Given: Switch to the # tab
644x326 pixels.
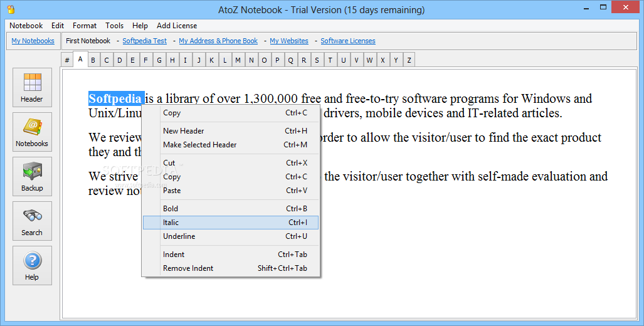Looking at the screenshot, I should click(67, 60).
